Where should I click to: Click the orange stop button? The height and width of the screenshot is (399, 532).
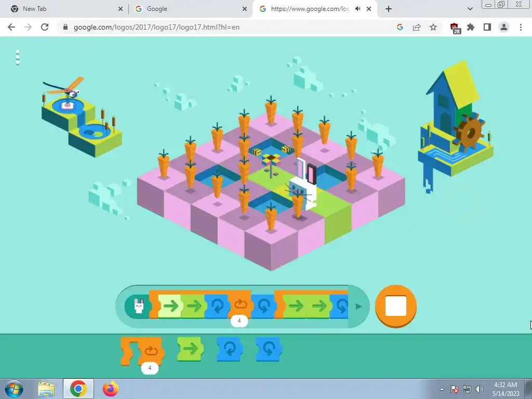(x=395, y=306)
